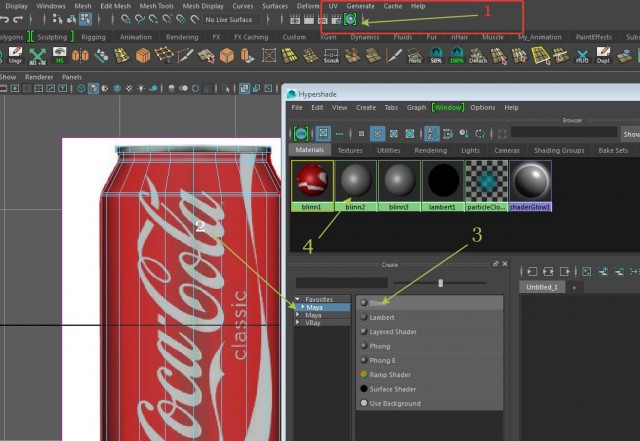Open Hypershade icon in the status line

click(x=351, y=19)
